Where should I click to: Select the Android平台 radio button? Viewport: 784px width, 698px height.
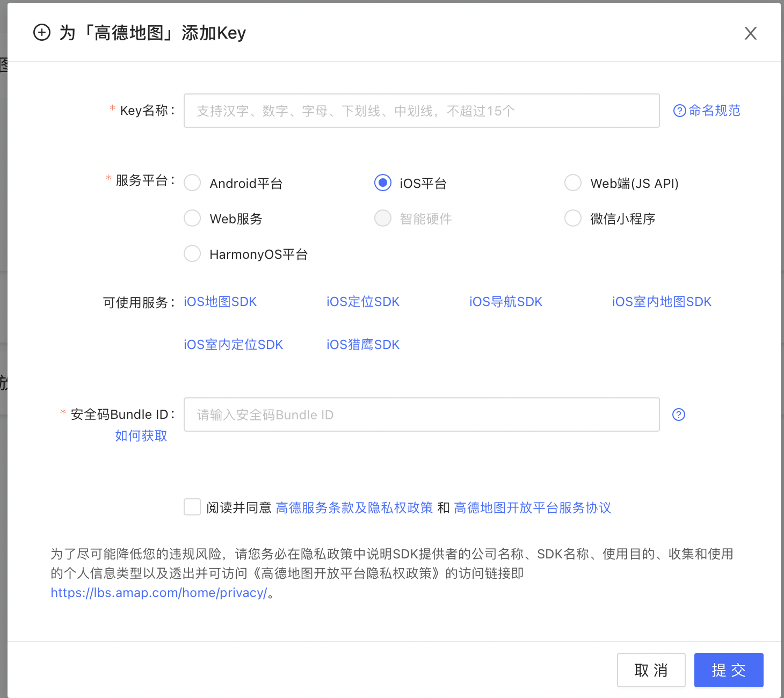[x=192, y=183]
